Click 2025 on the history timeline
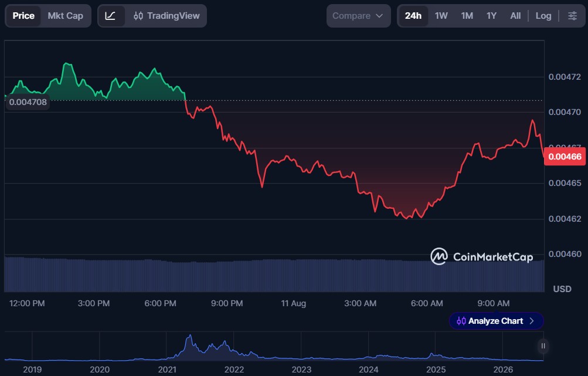The height and width of the screenshot is (376, 588). point(436,370)
